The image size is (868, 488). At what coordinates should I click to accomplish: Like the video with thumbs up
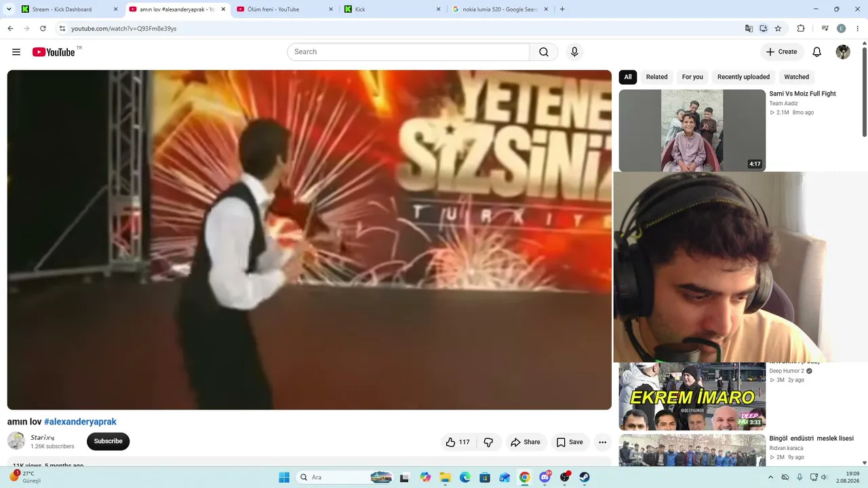tap(458, 442)
